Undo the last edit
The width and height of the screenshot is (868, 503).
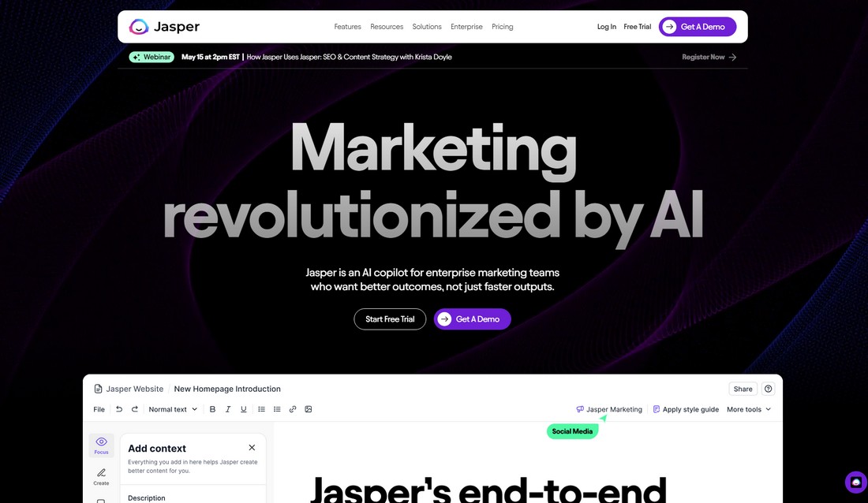click(119, 409)
